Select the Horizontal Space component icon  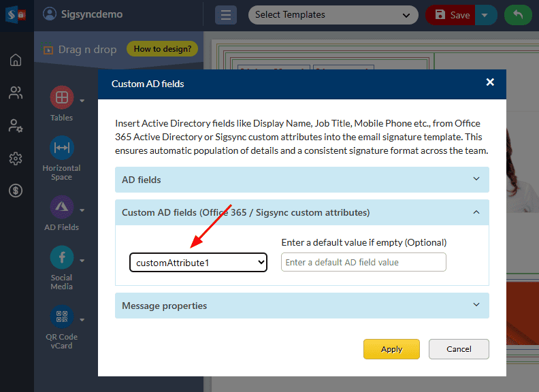point(62,148)
